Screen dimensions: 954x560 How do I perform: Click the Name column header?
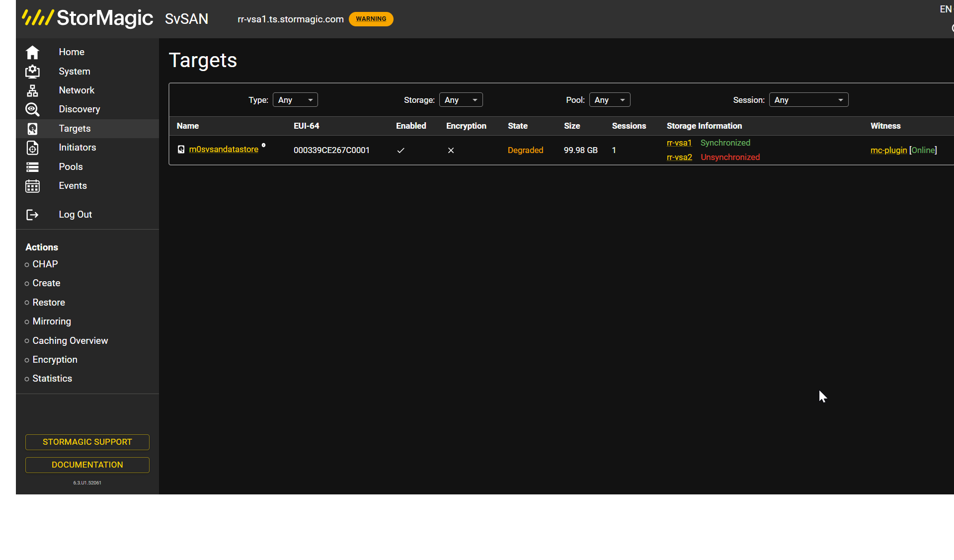pos(188,126)
